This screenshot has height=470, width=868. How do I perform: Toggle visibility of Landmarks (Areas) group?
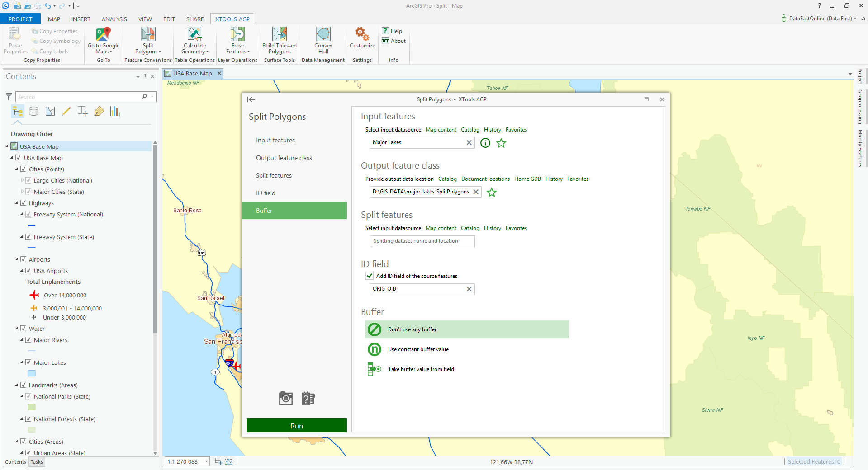point(24,385)
